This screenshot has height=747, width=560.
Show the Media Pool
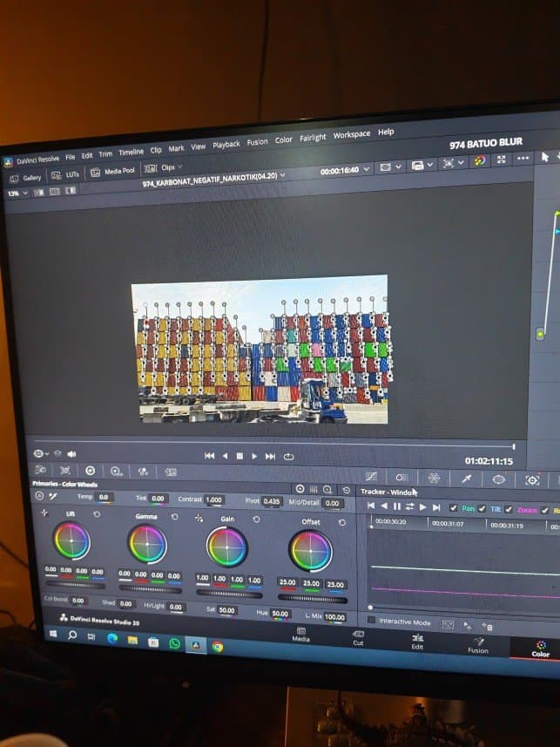(x=113, y=171)
